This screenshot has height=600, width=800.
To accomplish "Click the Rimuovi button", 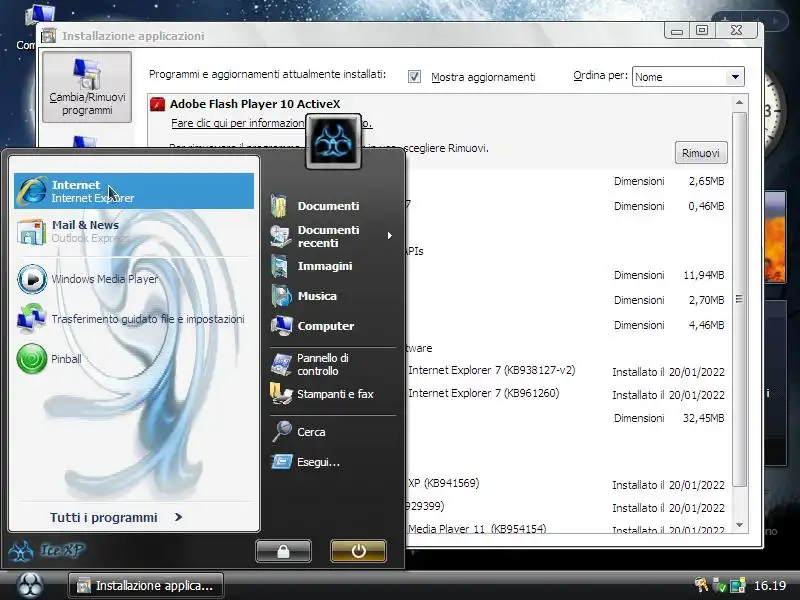I will [x=701, y=153].
